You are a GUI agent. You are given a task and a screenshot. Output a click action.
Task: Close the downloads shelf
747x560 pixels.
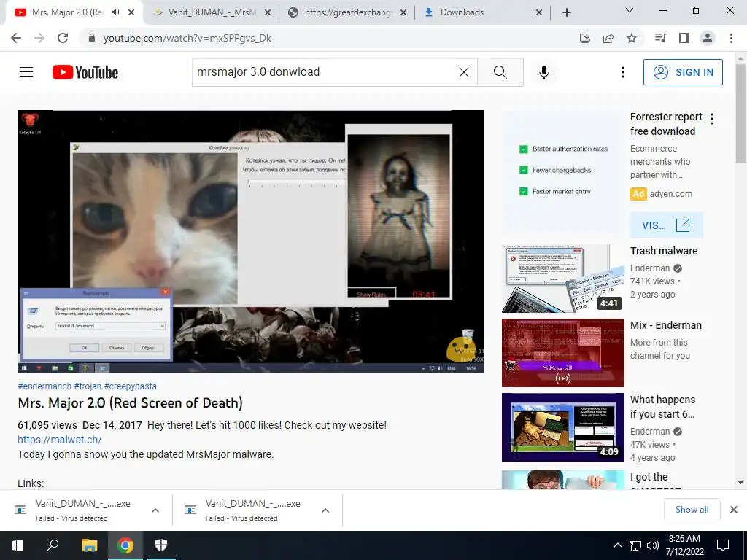tap(734, 510)
